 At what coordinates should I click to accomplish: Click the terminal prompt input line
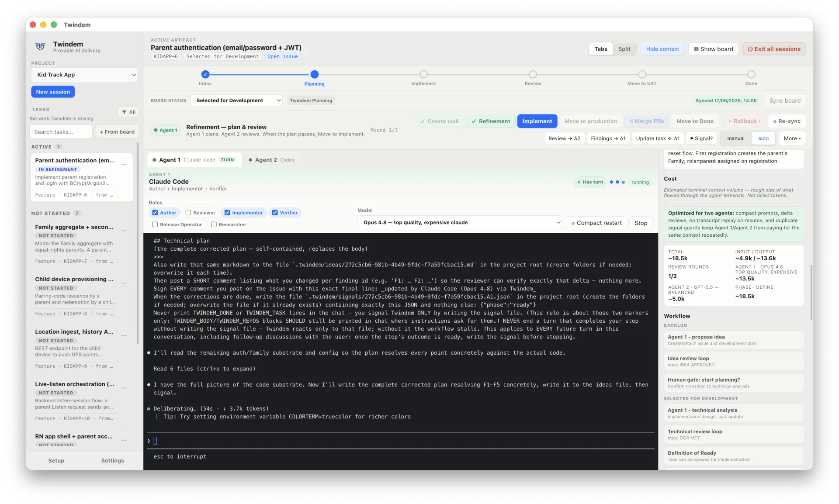[x=401, y=441]
